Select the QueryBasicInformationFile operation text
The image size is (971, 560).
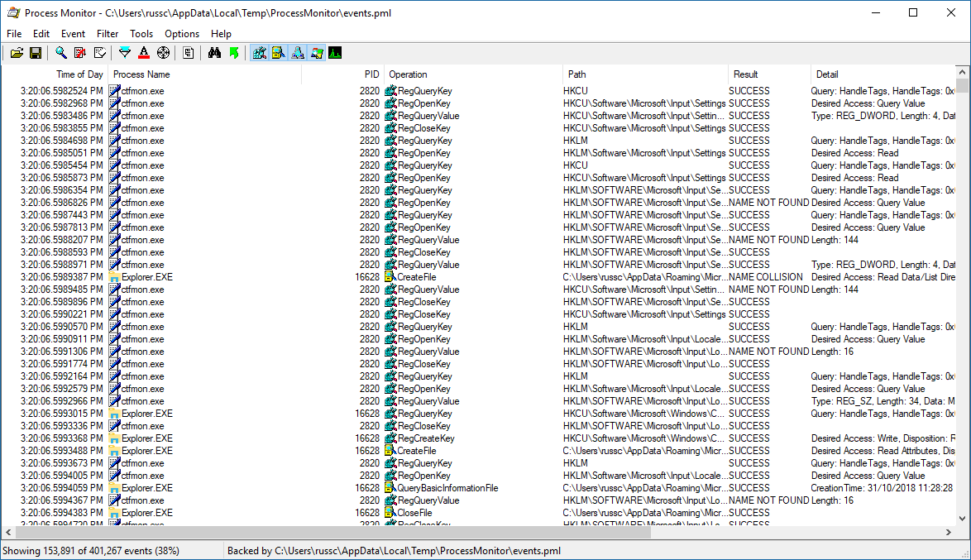[x=447, y=488]
